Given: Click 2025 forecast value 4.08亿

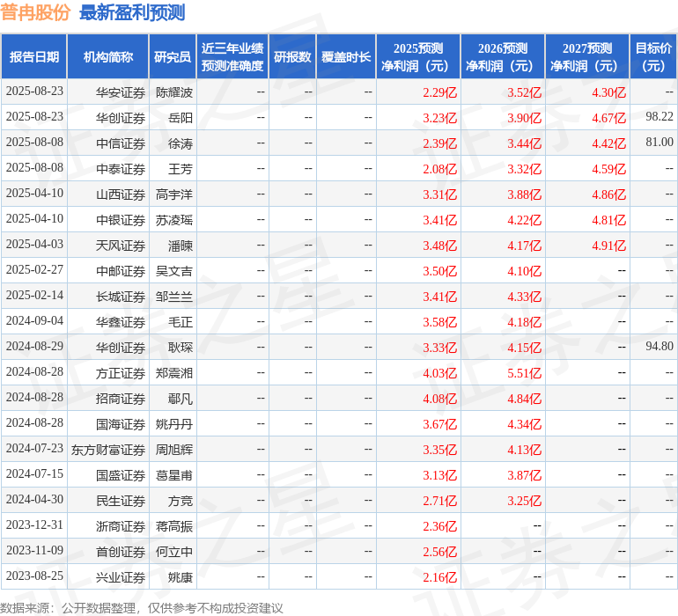Looking at the screenshot, I should pos(439,399).
